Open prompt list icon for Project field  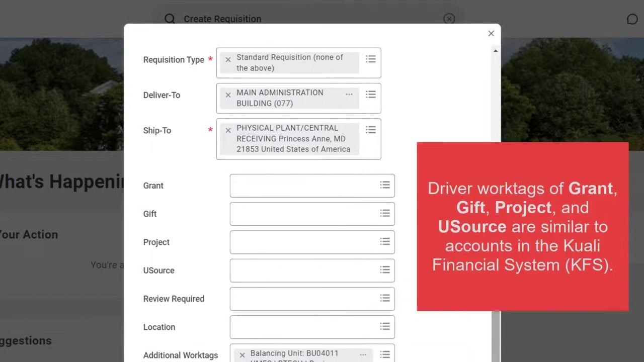[x=385, y=241]
